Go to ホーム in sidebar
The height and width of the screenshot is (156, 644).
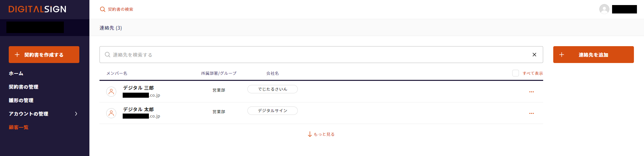[16, 73]
